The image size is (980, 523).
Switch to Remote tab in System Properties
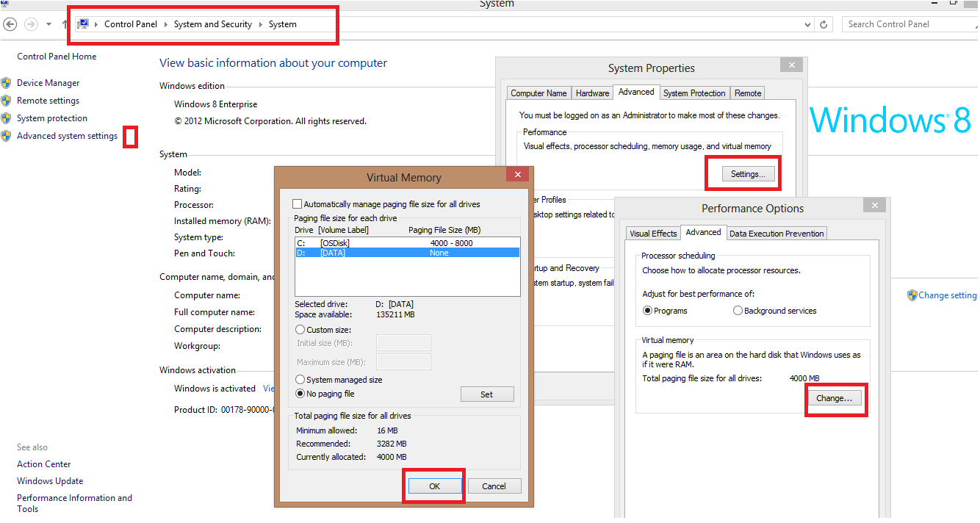(748, 93)
